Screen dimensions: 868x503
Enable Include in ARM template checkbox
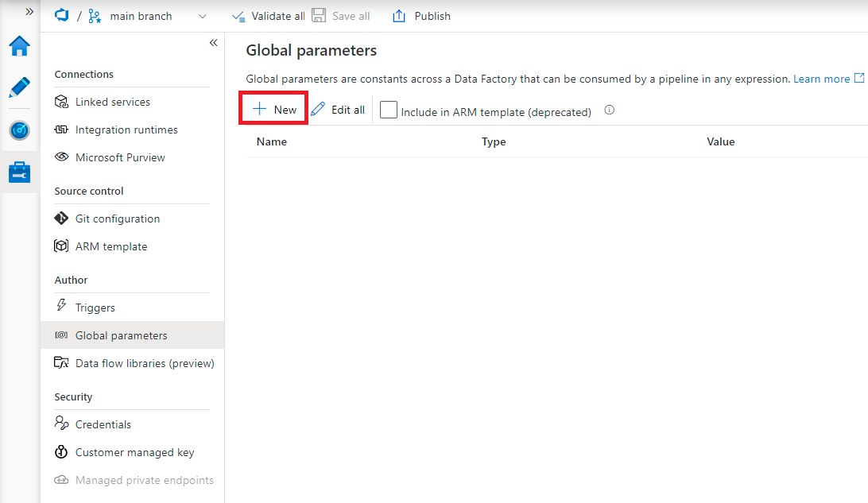click(x=388, y=110)
